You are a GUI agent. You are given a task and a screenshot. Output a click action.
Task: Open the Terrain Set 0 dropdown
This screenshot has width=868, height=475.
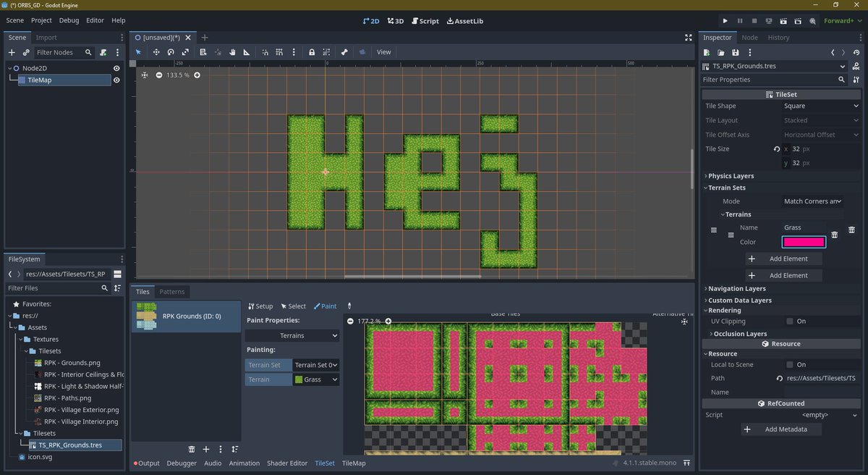[316, 365]
